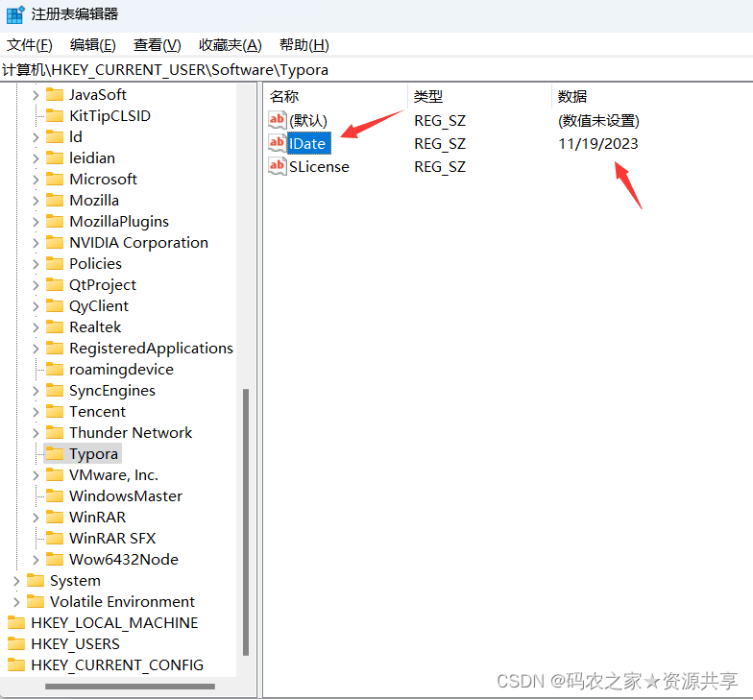Expand the Tencent key

pyautogui.click(x=36, y=412)
